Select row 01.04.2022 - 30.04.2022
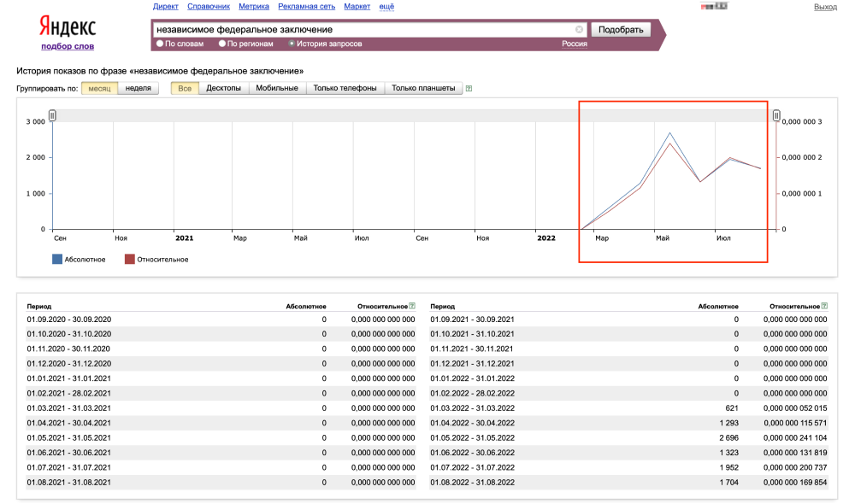 click(628, 423)
